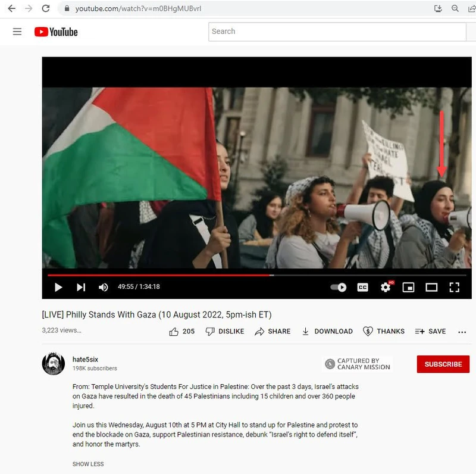Skip to the next video
Screen dimensions: 476x474
pyautogui.click(x=81, y=287)
